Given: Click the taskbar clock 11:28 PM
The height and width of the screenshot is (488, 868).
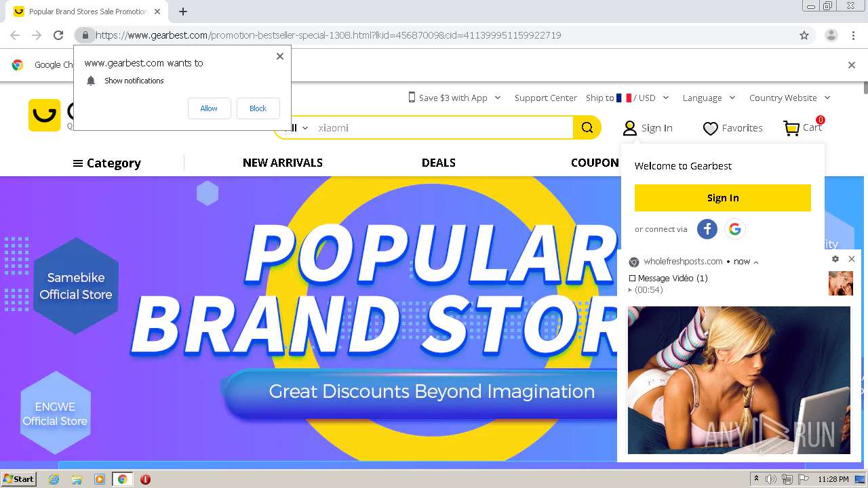Looking at the screenshot, I should coord(833,479).
